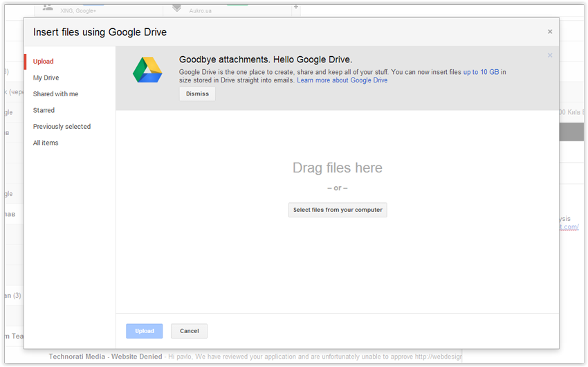Click the plus icon to add a tab

pos(296,7)
